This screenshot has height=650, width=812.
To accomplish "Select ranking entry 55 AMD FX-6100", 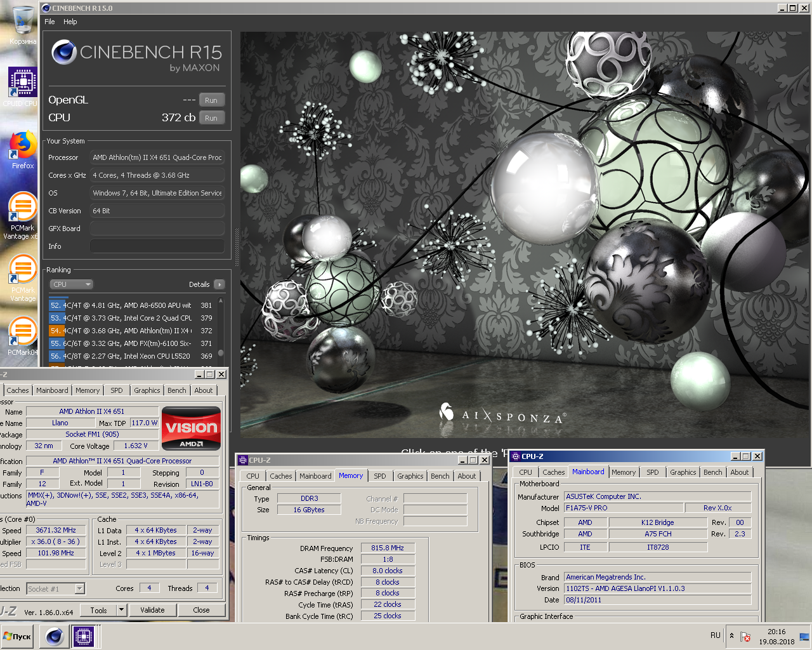I will coord(132,343).
